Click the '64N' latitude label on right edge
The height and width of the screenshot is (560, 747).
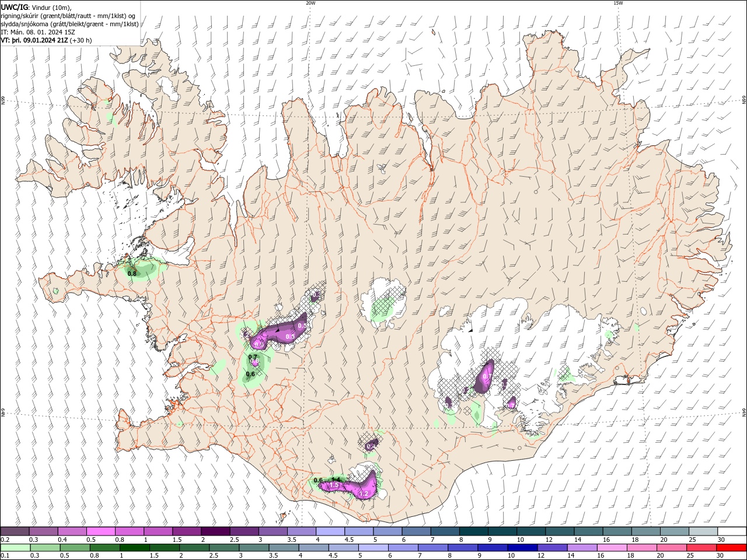point(744,412)
